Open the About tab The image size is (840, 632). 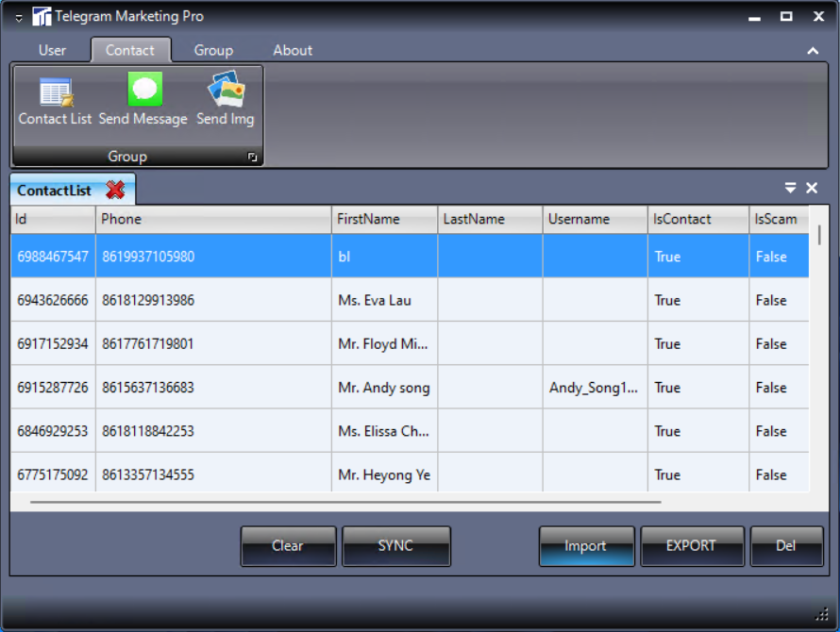[293, 51]
